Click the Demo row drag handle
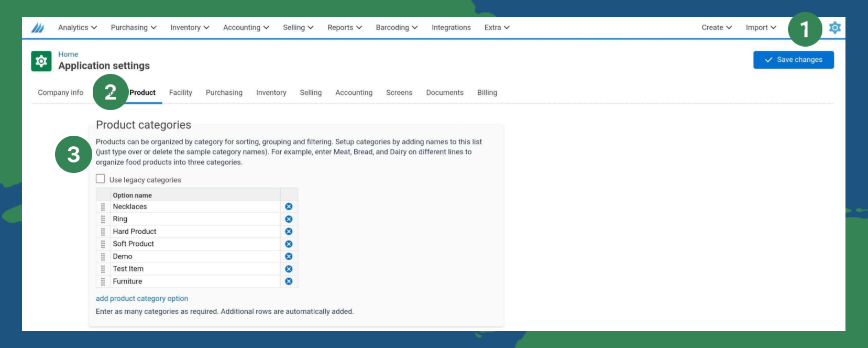Viewport: 868px width, 348px height. (103, 257)
